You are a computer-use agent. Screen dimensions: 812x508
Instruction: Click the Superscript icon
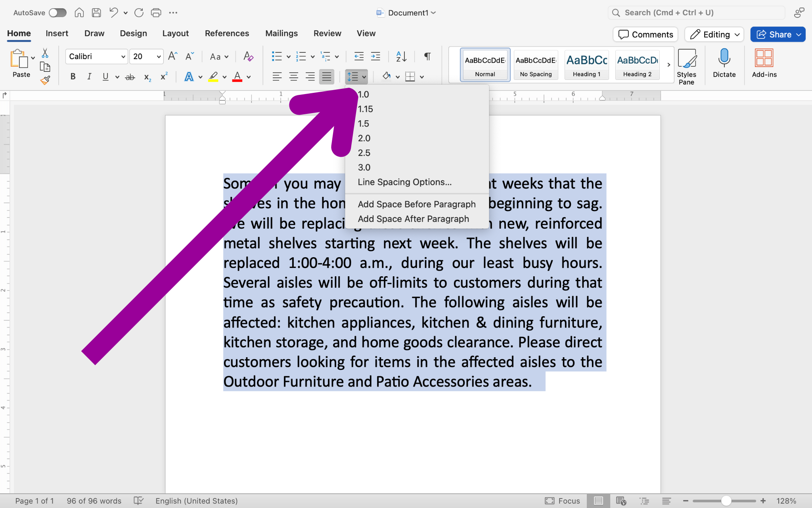pos(164,76)
